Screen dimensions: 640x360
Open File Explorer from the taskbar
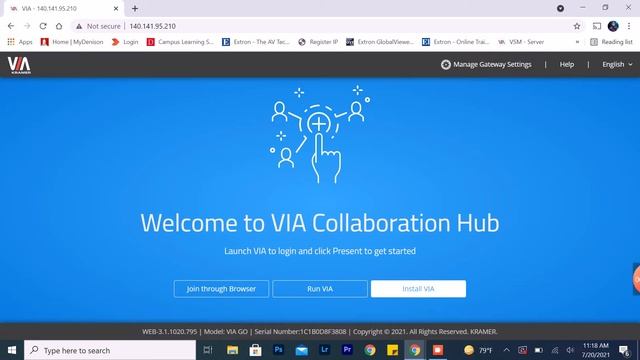tap(232, 350)
